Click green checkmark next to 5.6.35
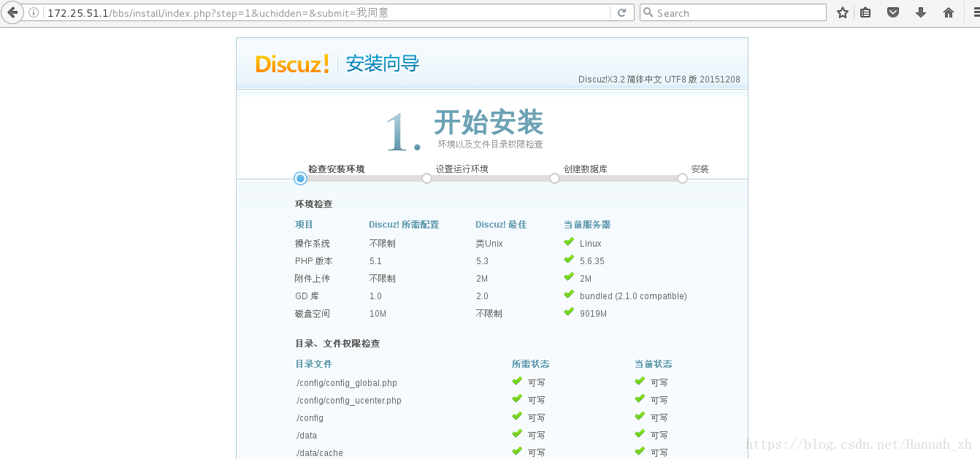Screen dimensions: 980x459 569,259
